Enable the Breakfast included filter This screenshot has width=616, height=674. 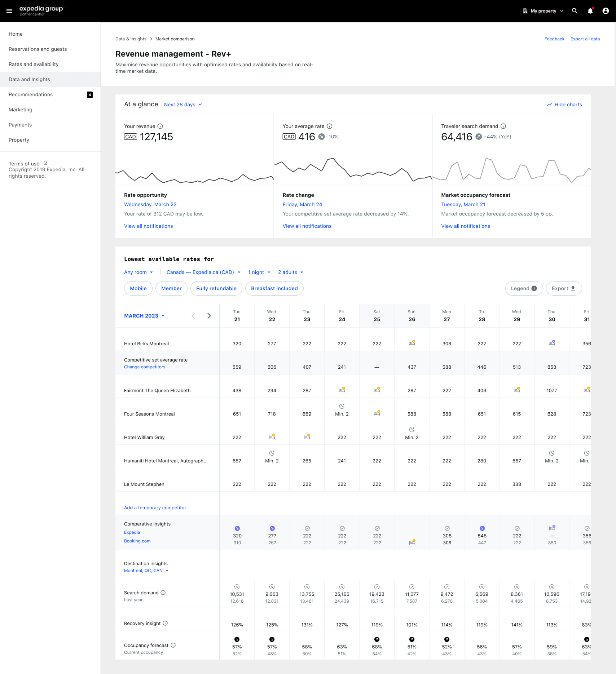point(274,288)
